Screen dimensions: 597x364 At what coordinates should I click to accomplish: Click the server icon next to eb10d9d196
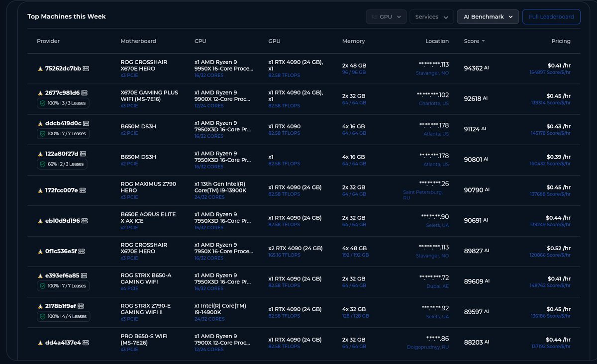(85, 221)
